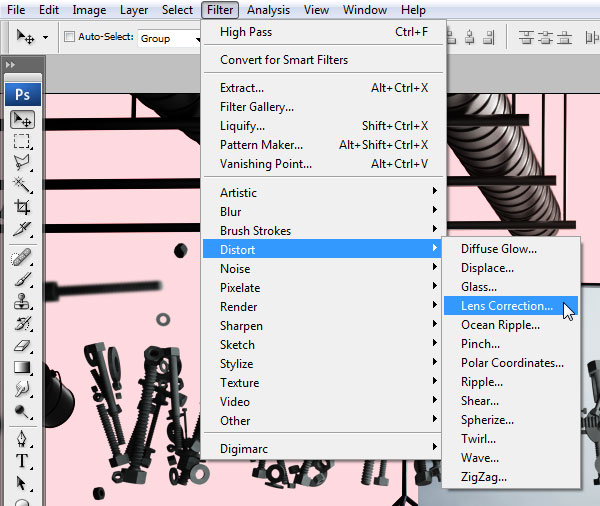Expand the Artistic filter submenu
The width and height of the screenshot is (600, 506).
(324, 192)
